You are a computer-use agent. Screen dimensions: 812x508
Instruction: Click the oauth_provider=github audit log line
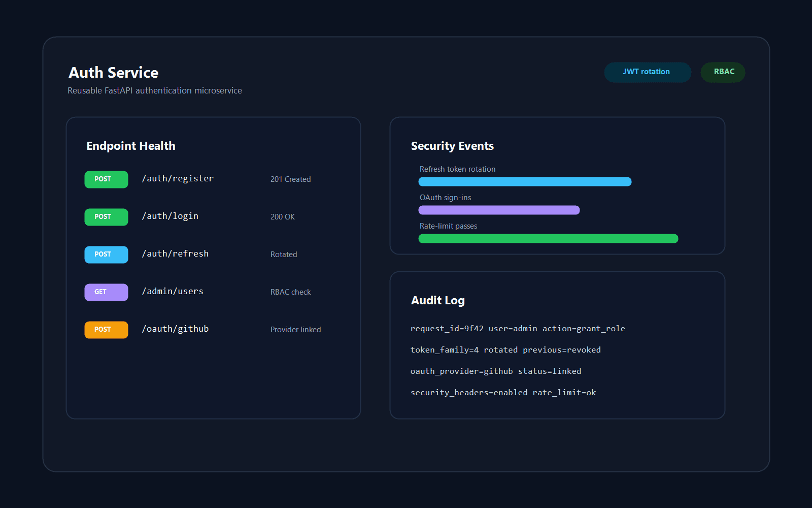pos(496,371)
